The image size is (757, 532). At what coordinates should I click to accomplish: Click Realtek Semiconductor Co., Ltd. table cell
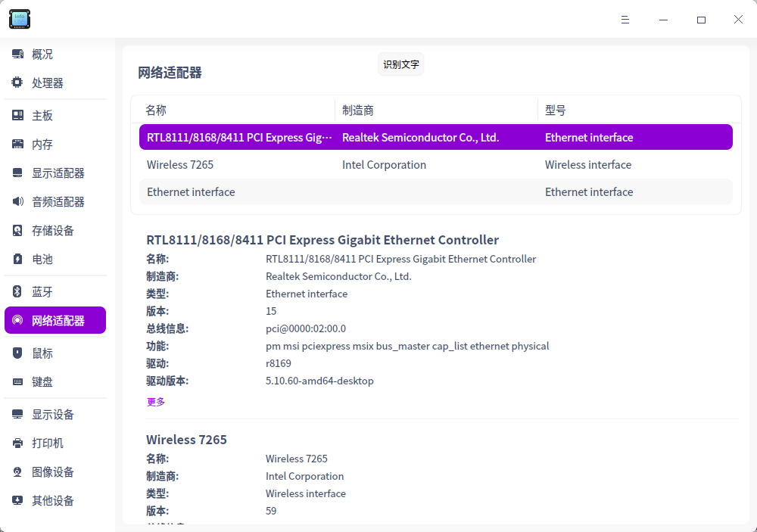click(x=420, y=138)
